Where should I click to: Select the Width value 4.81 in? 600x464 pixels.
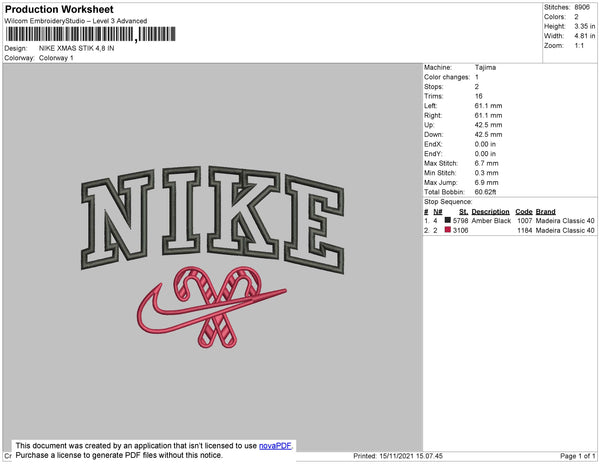click(x=585, y=36)
